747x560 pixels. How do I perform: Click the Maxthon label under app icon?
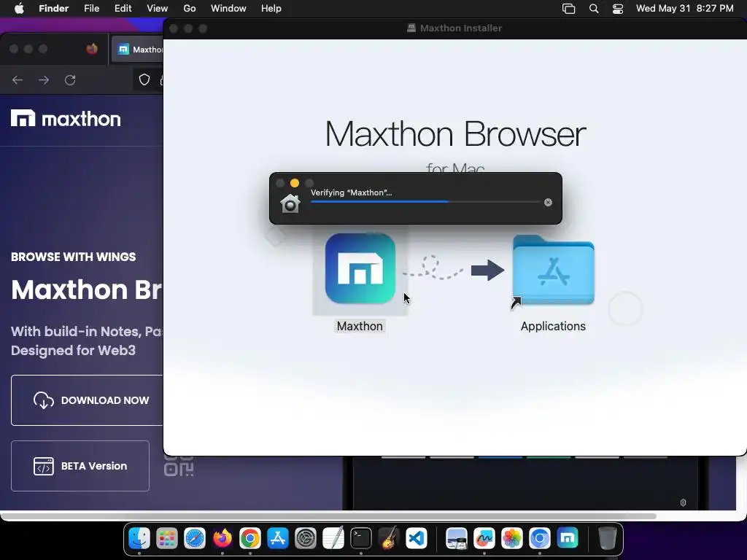(x=360, y=326)
